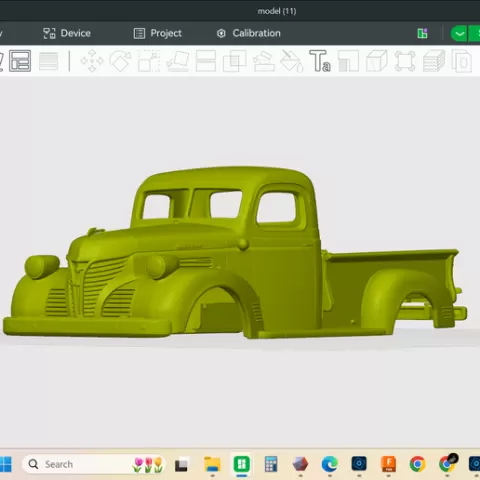Click the green Bambu Studio taskbar icon
The image size is (480, 480).
[242, 464]
